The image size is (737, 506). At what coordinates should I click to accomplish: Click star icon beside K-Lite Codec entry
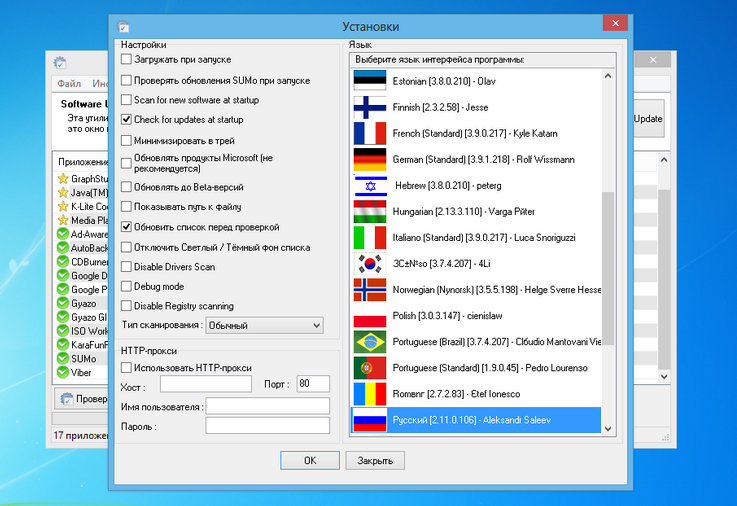[x=63, y=206]
